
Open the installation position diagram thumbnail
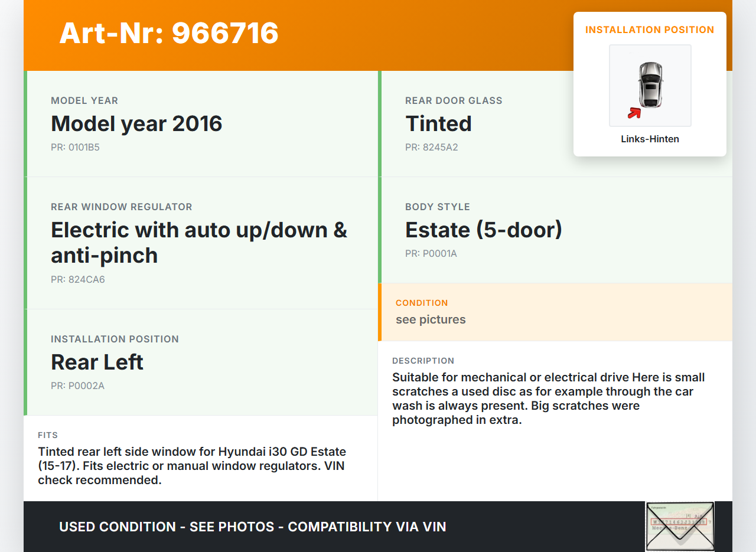click(x=650, y=86)
